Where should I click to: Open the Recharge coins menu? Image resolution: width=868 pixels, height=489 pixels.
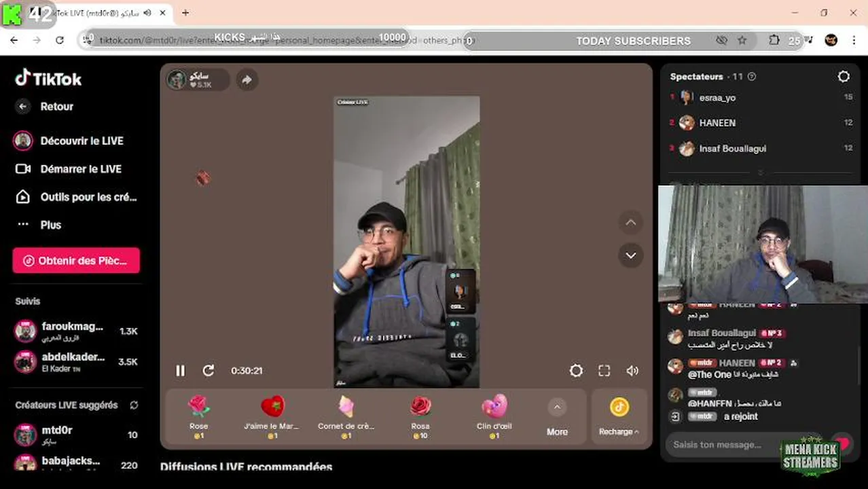pyautogui.click(x=619, y=417)
